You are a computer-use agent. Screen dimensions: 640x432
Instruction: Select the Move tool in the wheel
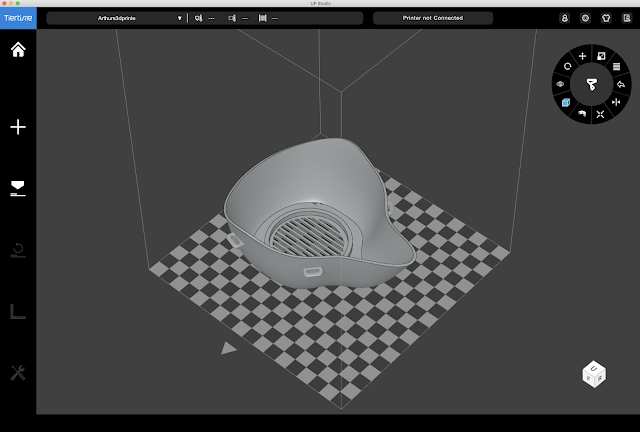tap(582, 56)
